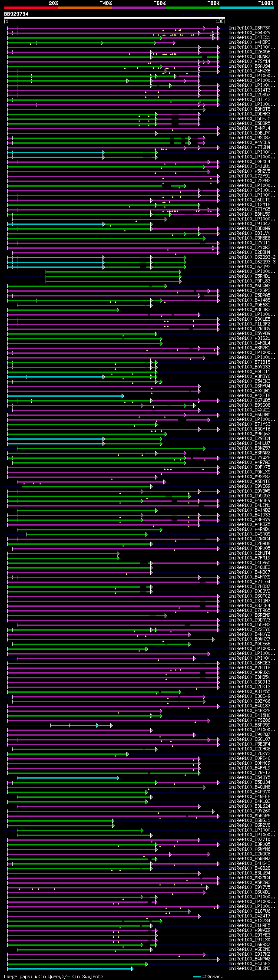
Task: Select hit label UniRef100_D0BLP0
Action: pyautogui.click(x=249, y=133)
